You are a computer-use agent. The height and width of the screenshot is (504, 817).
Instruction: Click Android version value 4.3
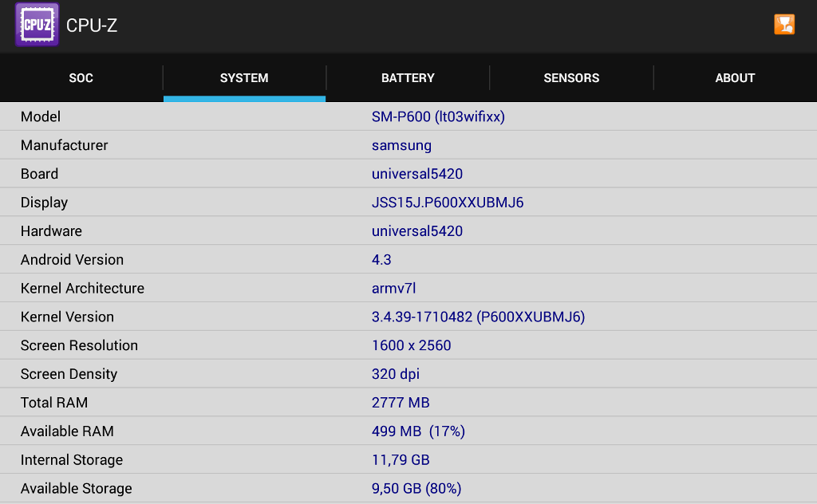381,260
